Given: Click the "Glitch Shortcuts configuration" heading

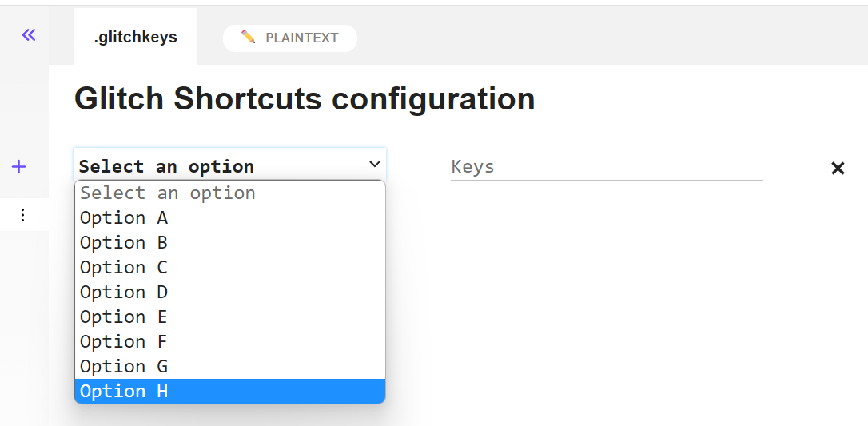Looking at the screenshot, I should [x=305, y=99].
